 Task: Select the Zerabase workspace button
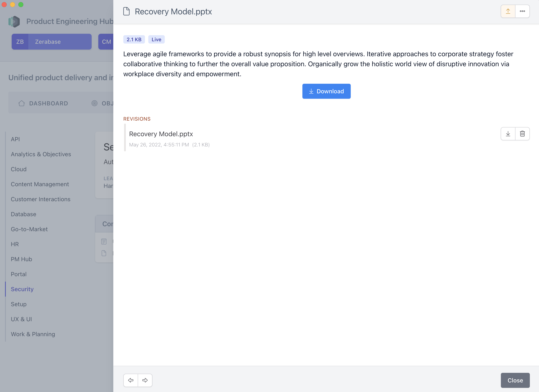click(x=52, y=42)
